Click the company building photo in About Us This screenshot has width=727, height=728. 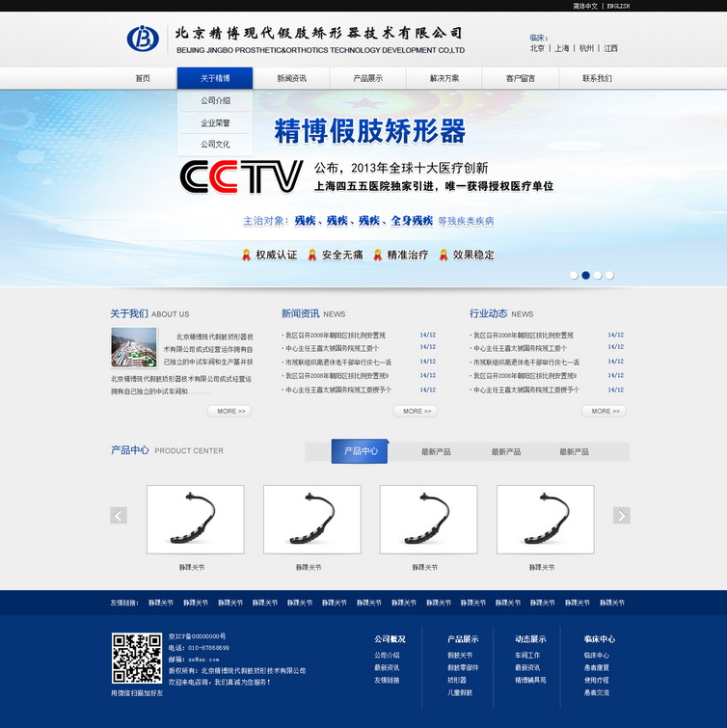coord(134,347)
